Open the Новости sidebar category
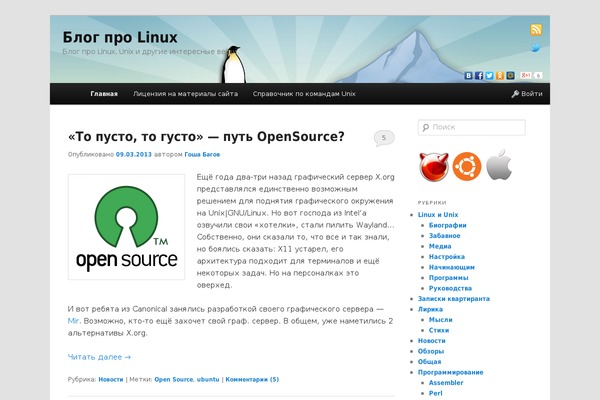 click(432, 341)
